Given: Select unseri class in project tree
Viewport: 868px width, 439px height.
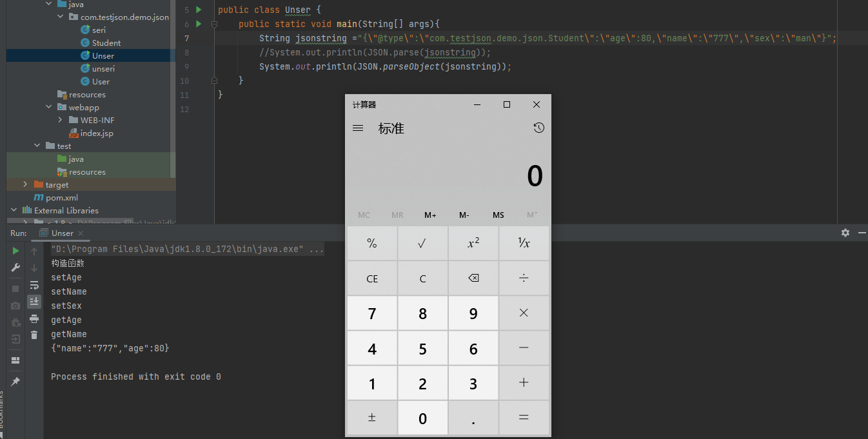Looking at the screenshot, I should pyautogui.click(x=103, y=68).
